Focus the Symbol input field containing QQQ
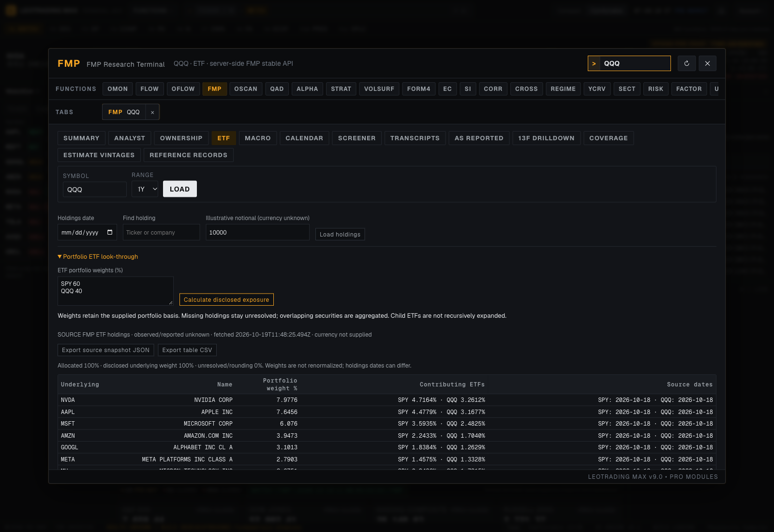This screenshot has height=532, width=774. coord(95,190)
